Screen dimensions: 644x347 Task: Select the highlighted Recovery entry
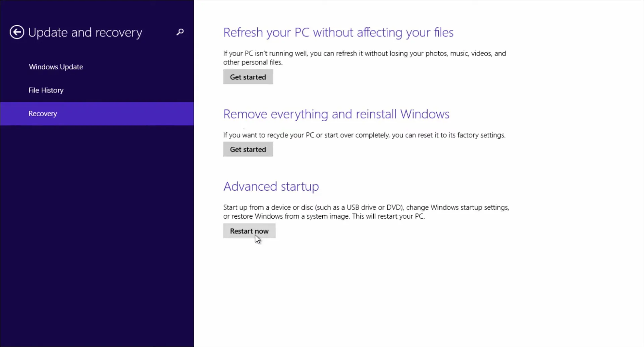43,114
